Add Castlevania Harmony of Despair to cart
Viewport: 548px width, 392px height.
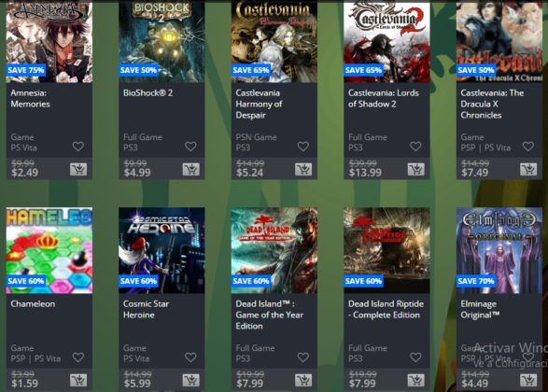coord(303,170)
